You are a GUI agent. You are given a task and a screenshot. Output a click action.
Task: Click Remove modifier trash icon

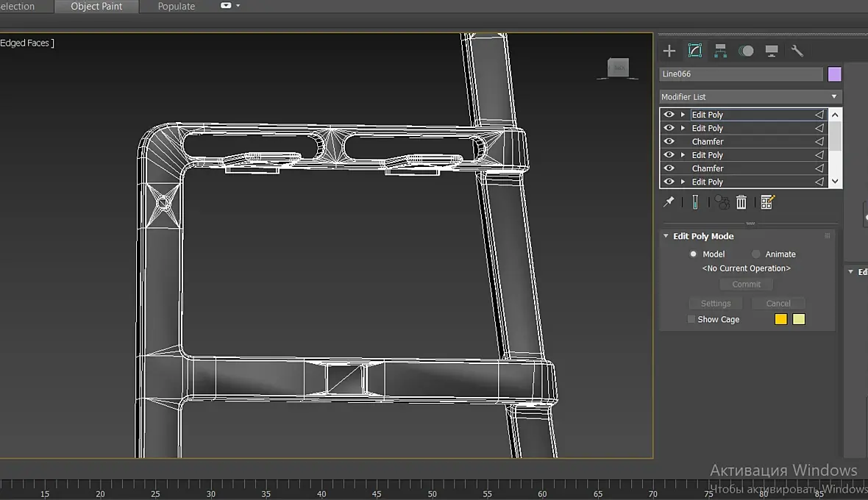tap(741, 202)
